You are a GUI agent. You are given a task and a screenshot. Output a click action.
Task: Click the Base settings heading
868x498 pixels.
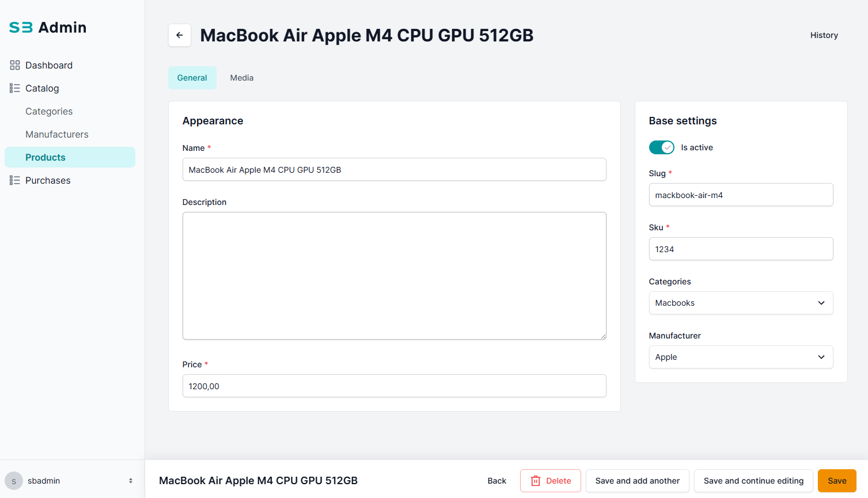pos(683,121)
